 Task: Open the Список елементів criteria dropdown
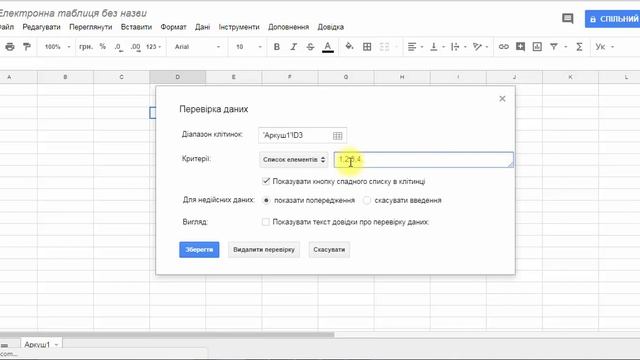294,160
